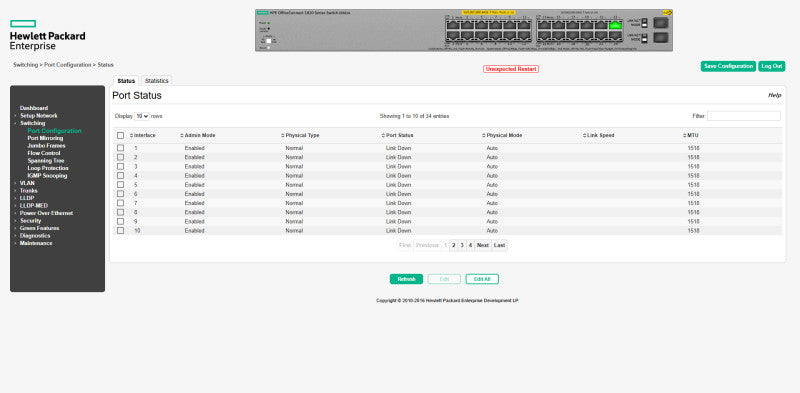800x393 pixels.
Task: Open Loop Protection in the sidebar
Action: coord(48,168)
